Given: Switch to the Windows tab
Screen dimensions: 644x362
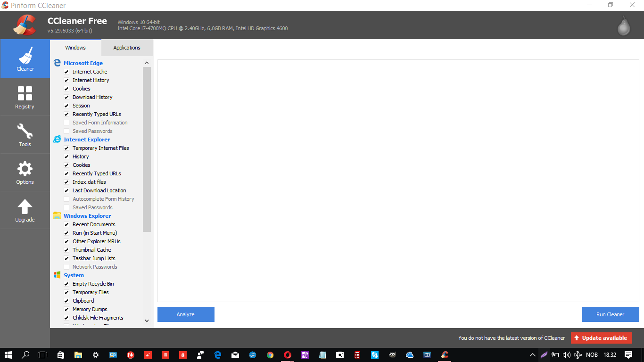Looking at the screenshot, I should pyautogui.click(x=75, y=48).
